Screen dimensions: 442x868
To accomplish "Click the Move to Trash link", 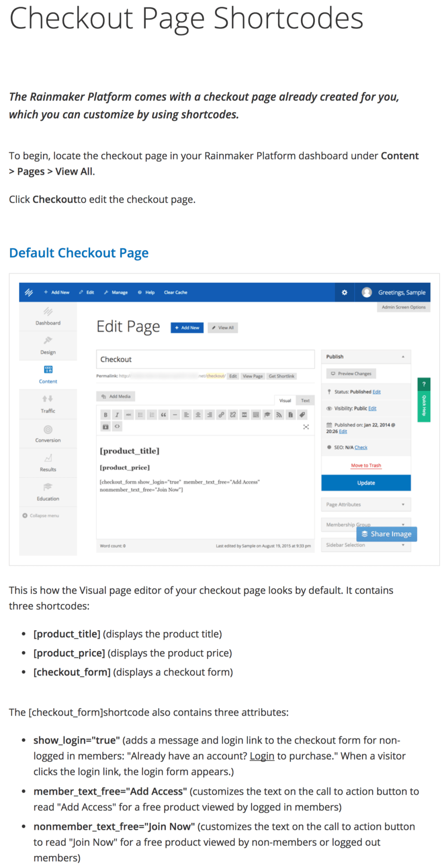I will point(366,465).
